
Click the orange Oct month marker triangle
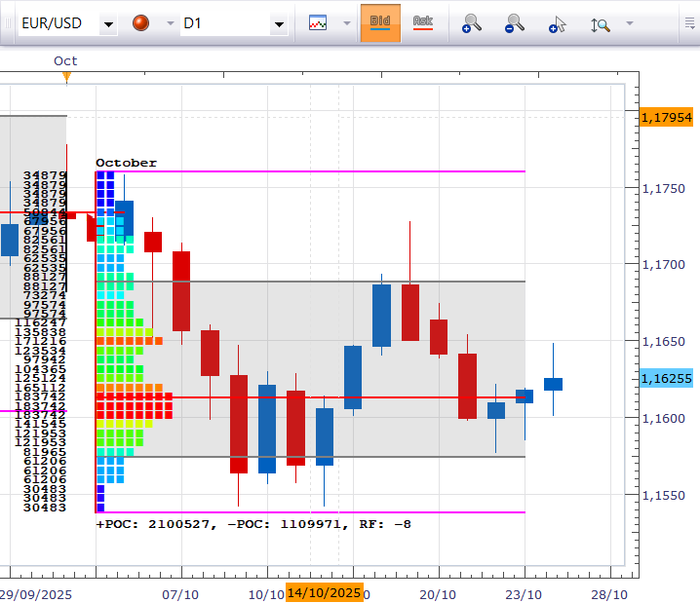pos(66,78)
